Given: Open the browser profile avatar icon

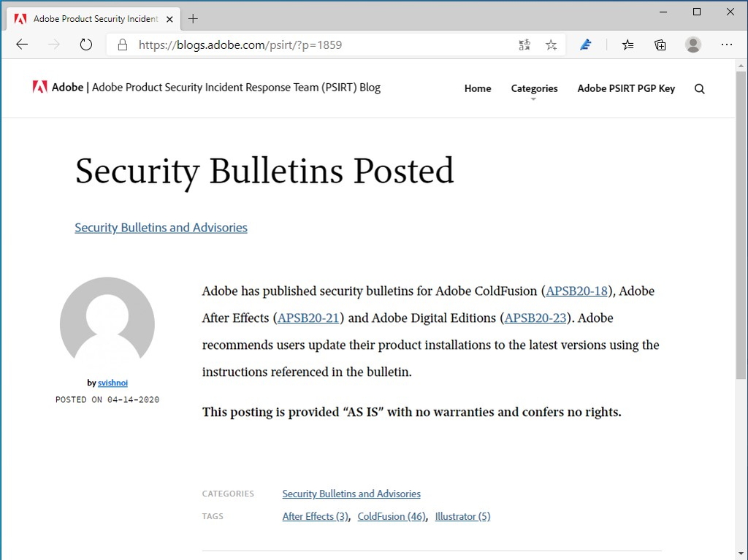Looking at the screenshot, I should [692, 45].
